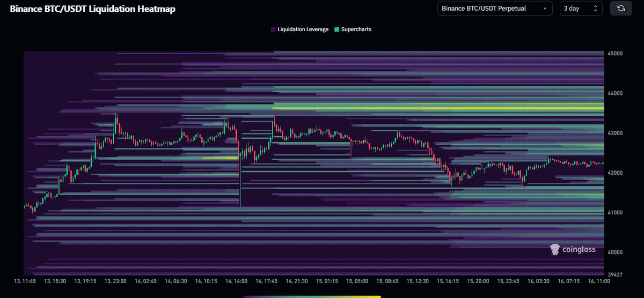Click the 45000 price axis label
644x298 pixels.
614,54
